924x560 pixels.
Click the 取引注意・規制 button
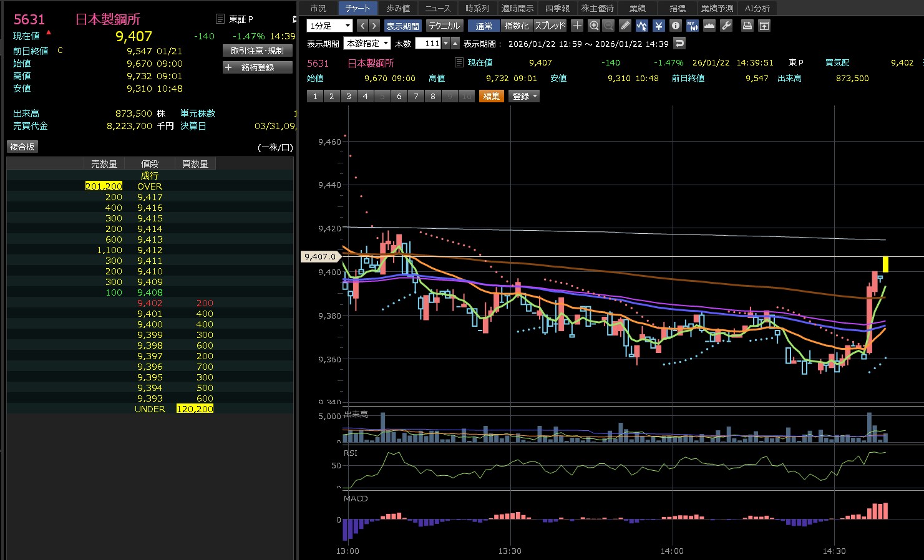click(257, 51)
